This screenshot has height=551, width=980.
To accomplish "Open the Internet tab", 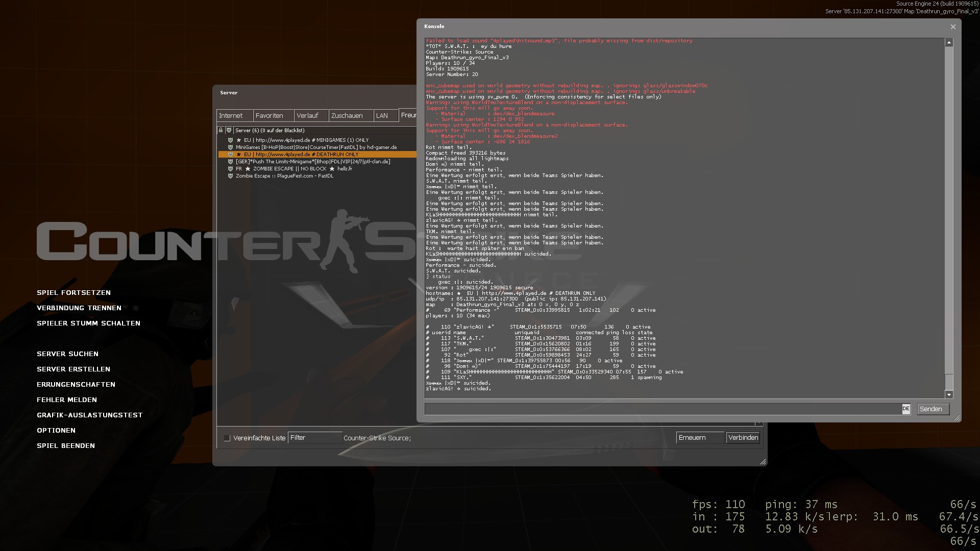I will (x=234, y=115).
